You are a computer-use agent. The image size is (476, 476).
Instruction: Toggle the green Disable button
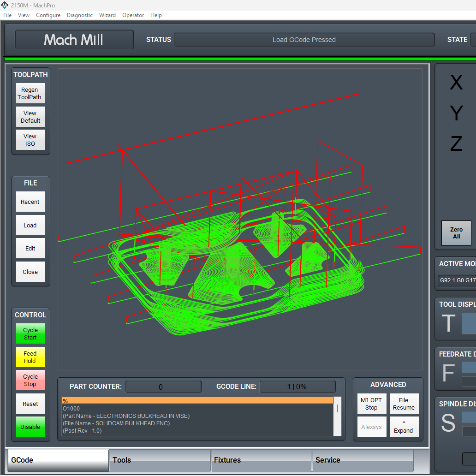(x=30, y=427)
